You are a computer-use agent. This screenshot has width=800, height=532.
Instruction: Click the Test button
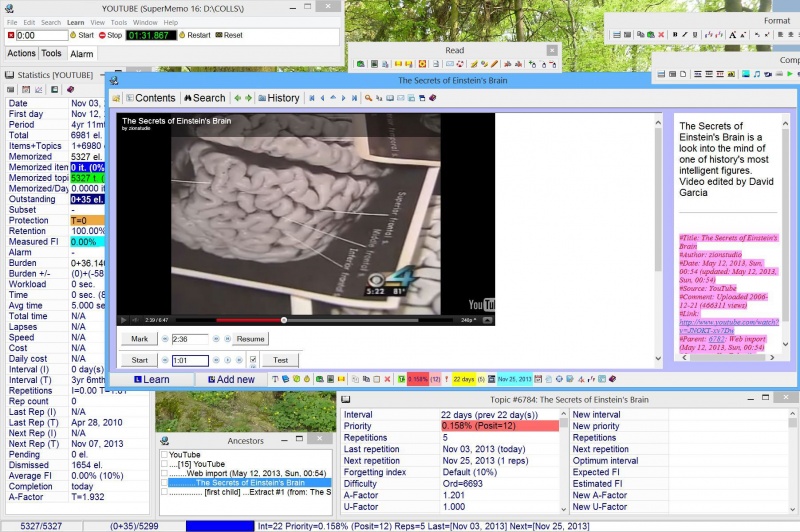click(281, 360)
